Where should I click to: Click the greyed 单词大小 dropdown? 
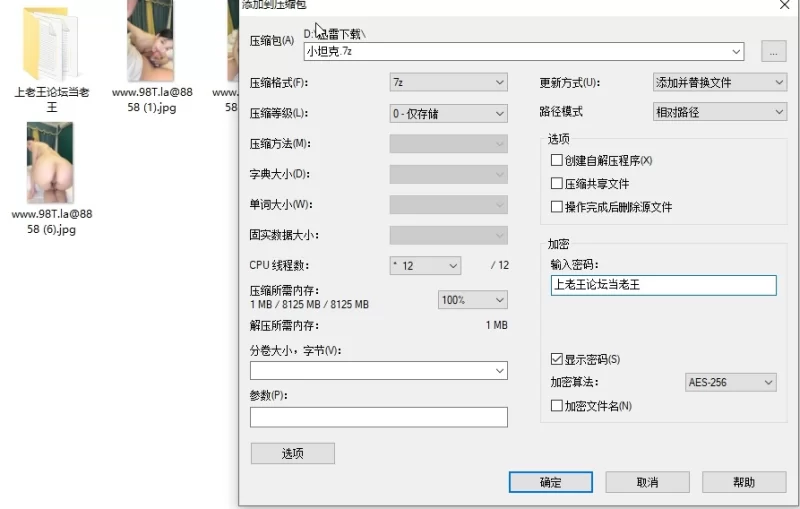click(x=448, y=205)
